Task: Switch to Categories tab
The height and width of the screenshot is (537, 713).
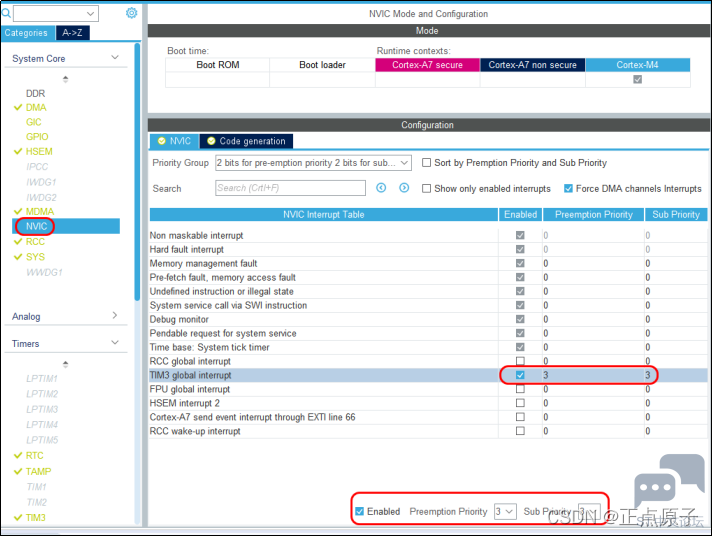Action: [x=27, y=33]
